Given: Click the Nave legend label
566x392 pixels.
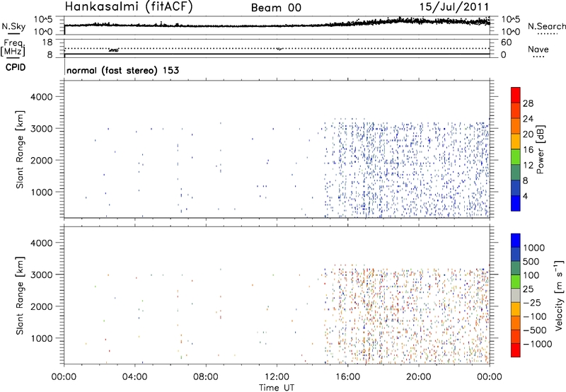Looking at the screenshot, I should 538,49.
